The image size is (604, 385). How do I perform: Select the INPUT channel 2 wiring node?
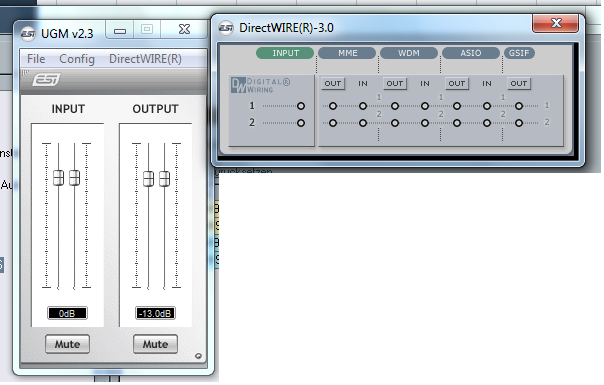[301, 123]
